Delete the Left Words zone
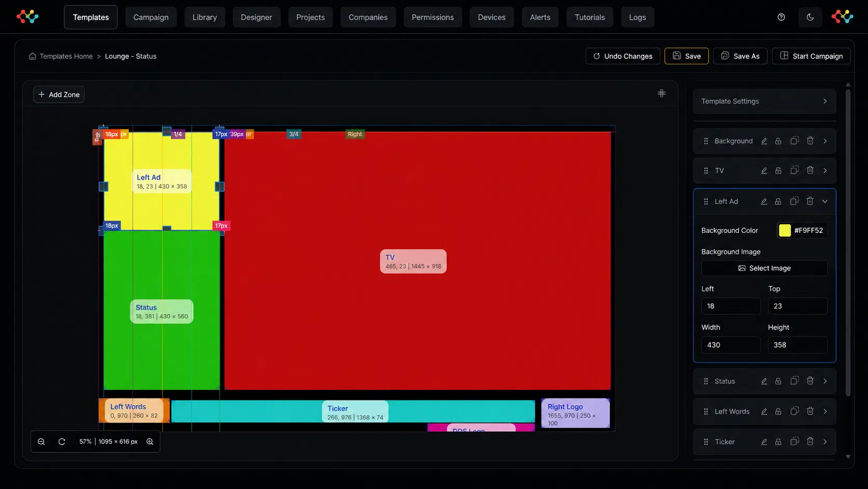Screen dimensions: 868x489 (810, 411)
